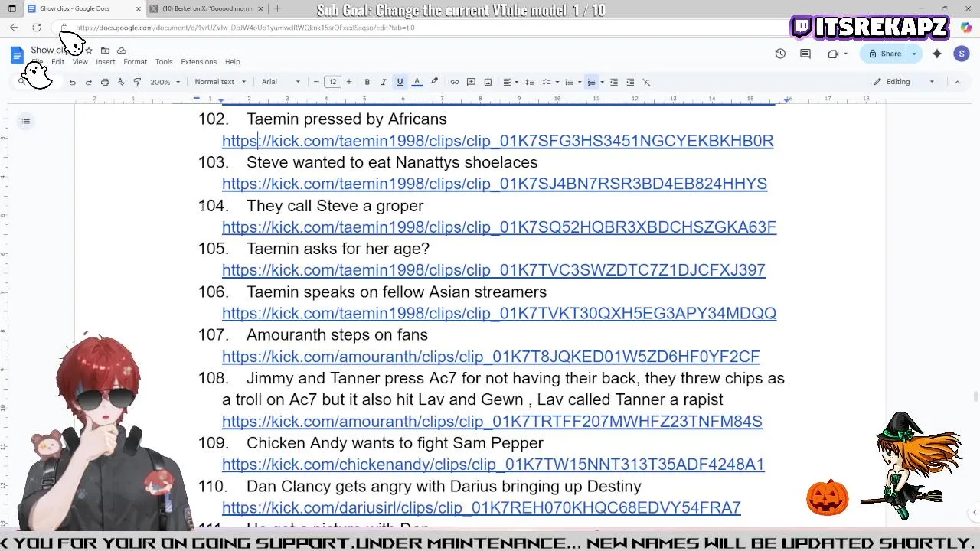The height and width of the screenshot is (551, 980).
Task: Click the Share button
Action: point(885,54)
